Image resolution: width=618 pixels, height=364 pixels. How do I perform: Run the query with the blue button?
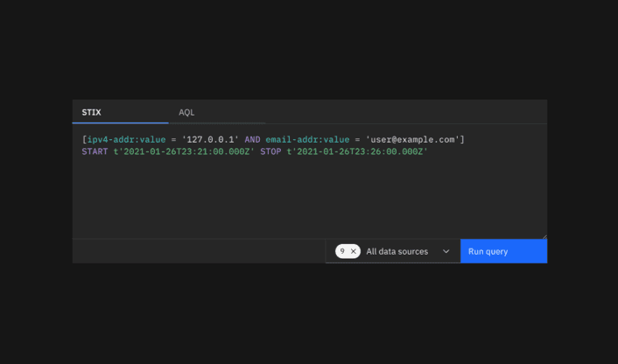[x=503, y=251]
